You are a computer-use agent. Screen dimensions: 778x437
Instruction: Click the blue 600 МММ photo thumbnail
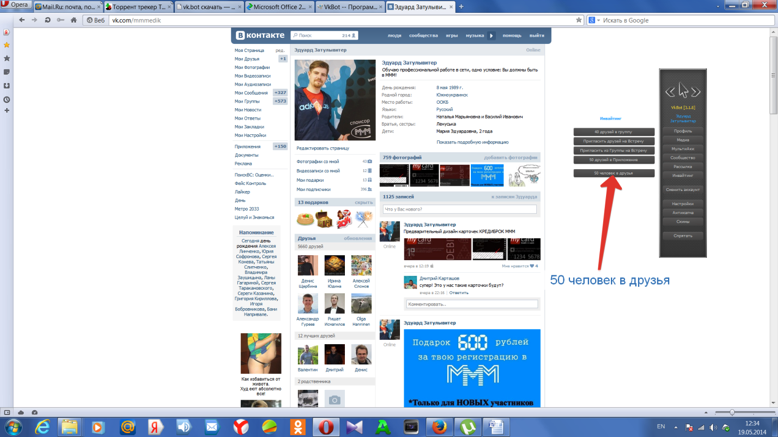point(487,175)
